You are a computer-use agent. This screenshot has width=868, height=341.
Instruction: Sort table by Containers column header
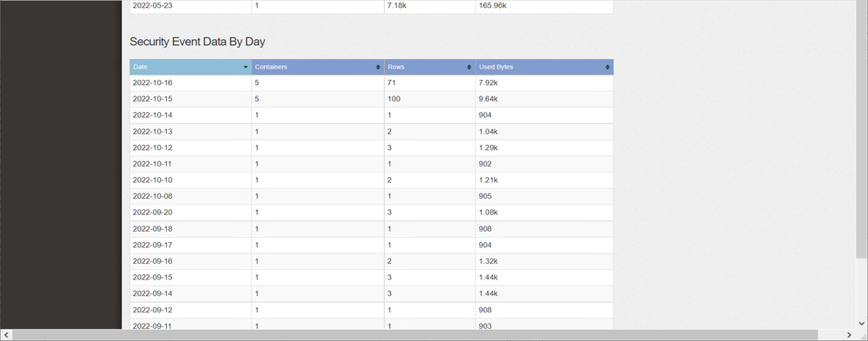pos(318,67)
